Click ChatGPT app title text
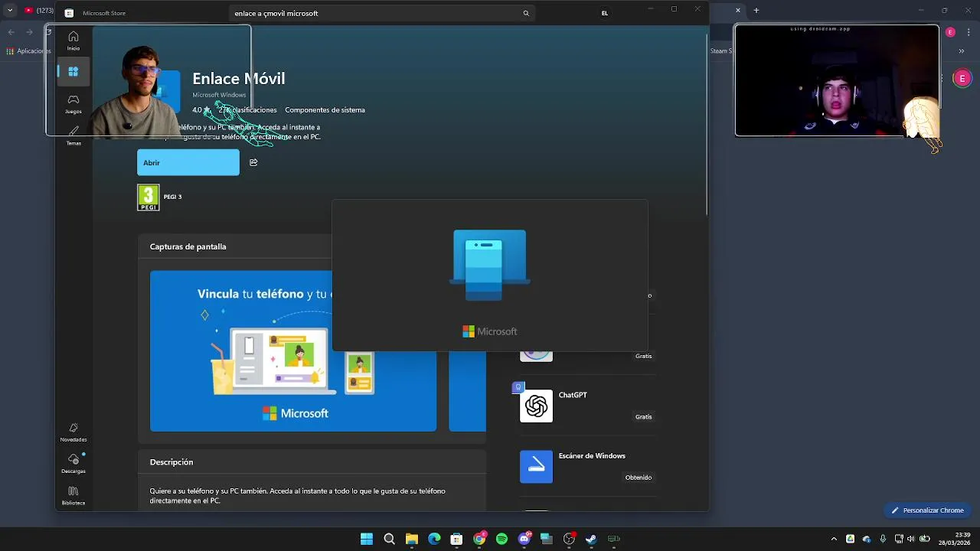980x551 pixels. click(573, 395)
